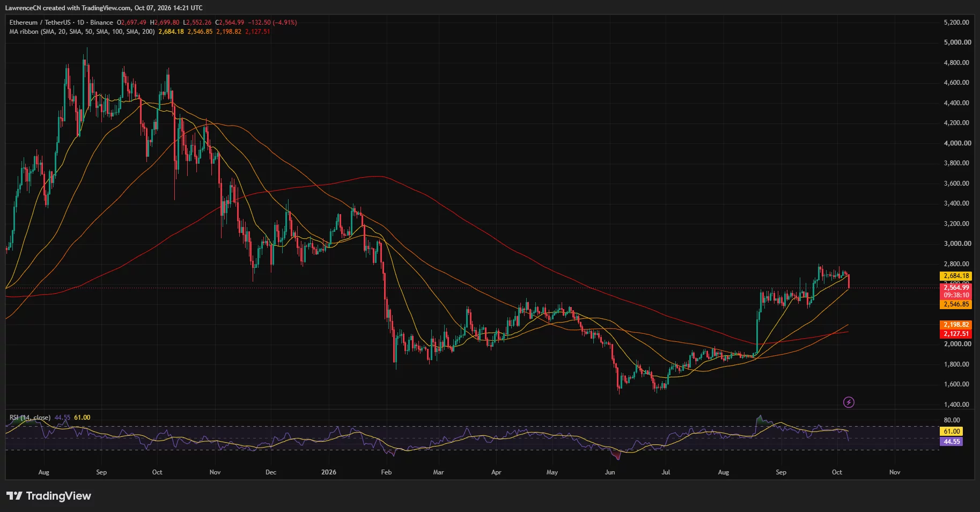
Task: Click the 80.00 label on RSI scale
Action: 952,420
